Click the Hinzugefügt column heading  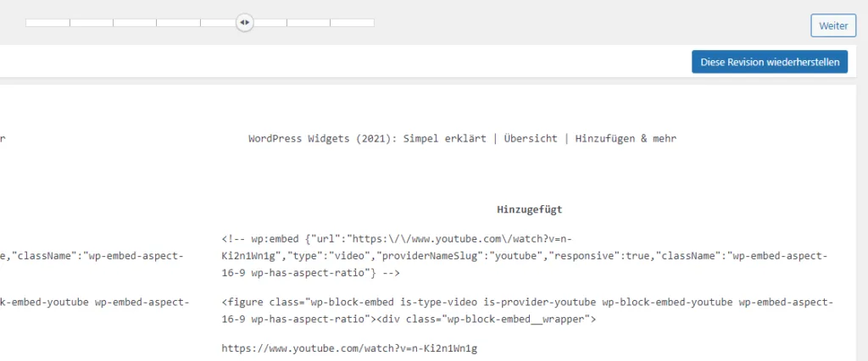pos(529,209)
